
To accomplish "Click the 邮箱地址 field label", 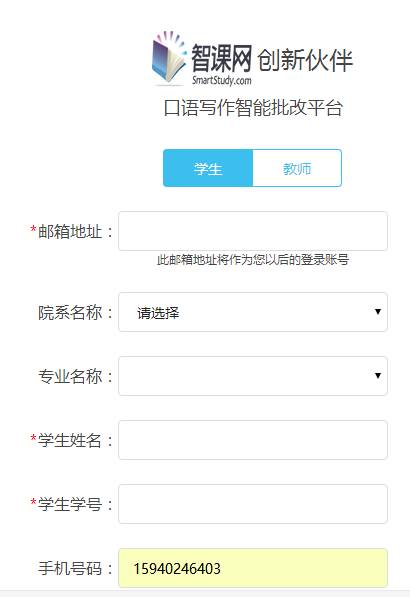I will point(72,231).
